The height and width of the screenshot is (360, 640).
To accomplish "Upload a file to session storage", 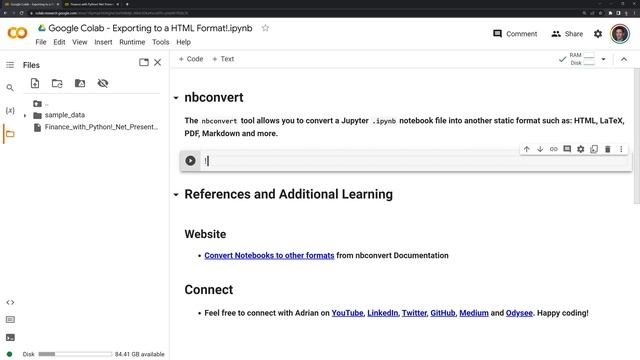I will coord(35,83).
